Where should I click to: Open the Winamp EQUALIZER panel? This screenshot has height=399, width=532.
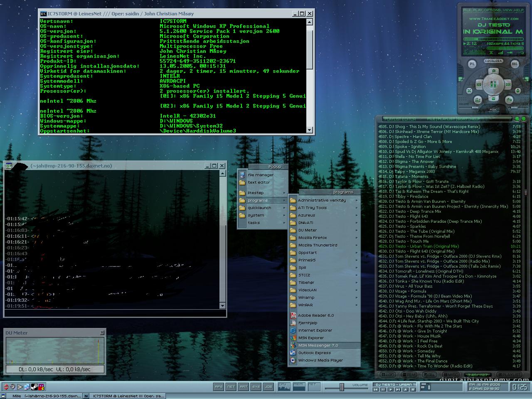(x=493, y=61)
